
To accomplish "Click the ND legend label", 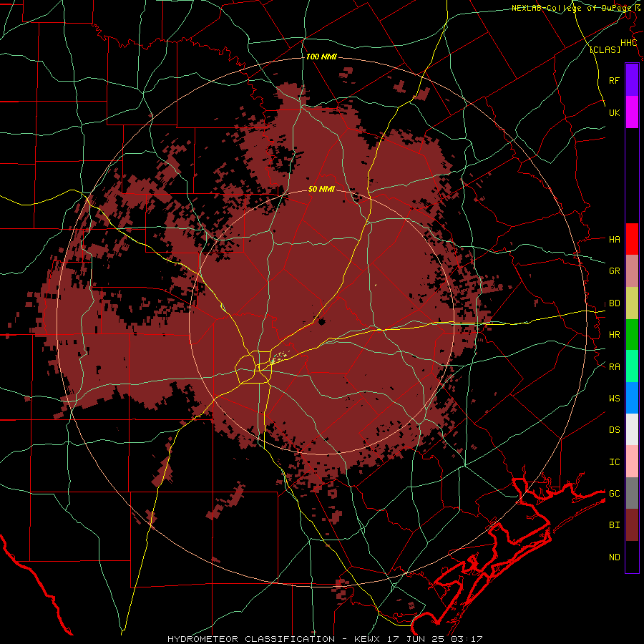I will [614, 557].
